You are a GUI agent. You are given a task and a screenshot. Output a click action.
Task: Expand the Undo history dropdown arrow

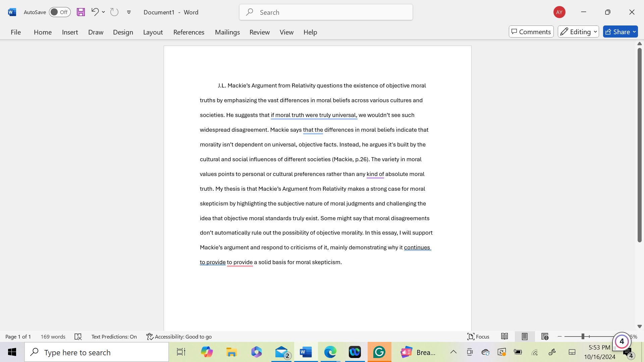coord(103,12)
